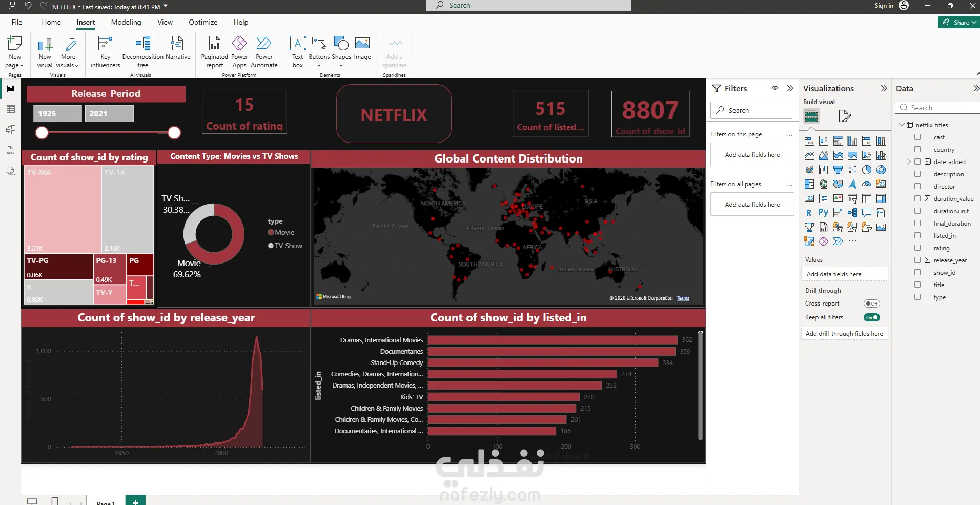980x505 pixels.
Task: Tick the director field checkbox
Action: [917, 186]
